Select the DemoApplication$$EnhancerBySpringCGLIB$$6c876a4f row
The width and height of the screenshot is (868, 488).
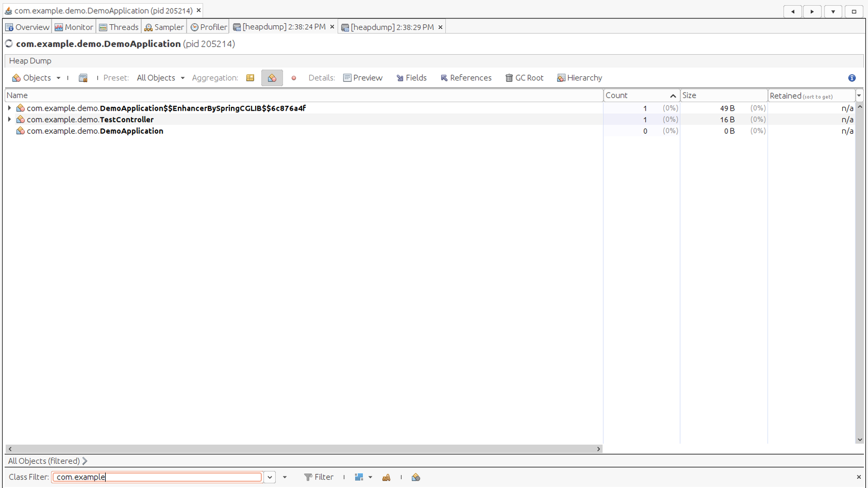click(x=166, y=108)
